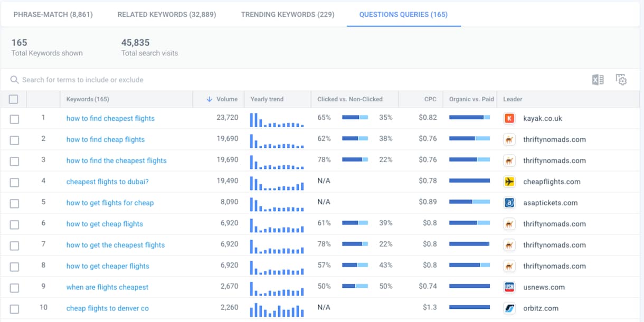Open keyword 'how to find the cheapest flights'

116,160
